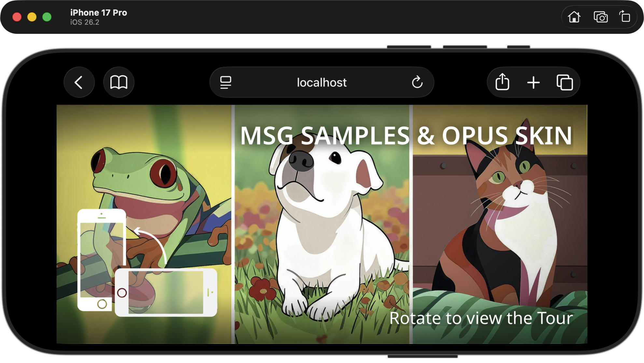Viewport: 644px width, 363px height.
Task: Click the green zoom window button
Action: point(47,17)
